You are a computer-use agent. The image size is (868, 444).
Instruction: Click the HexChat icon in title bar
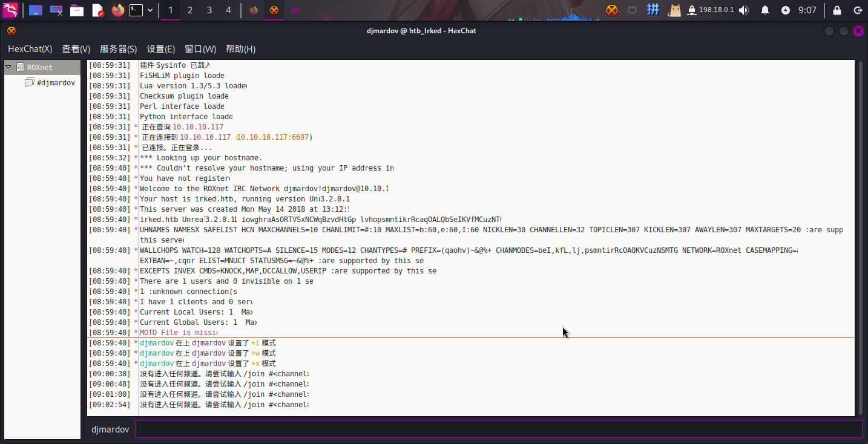(x=12, y=31)
